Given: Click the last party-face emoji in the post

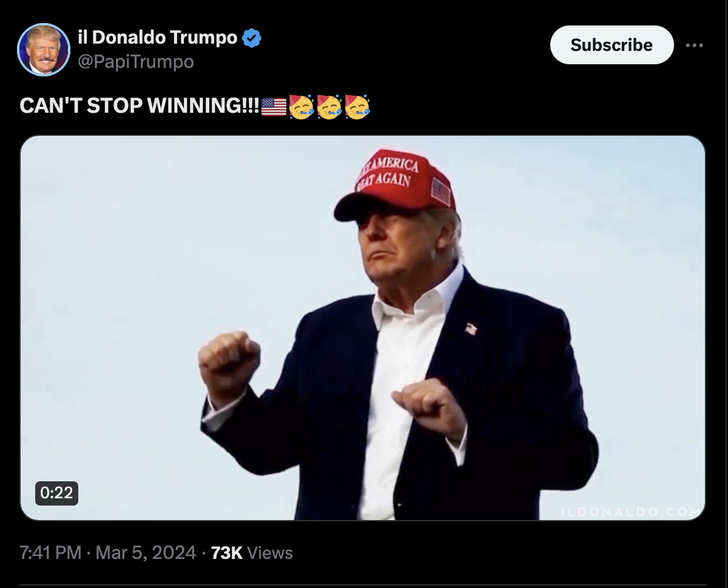Looking at the screenshot, I should coord(357,107).
